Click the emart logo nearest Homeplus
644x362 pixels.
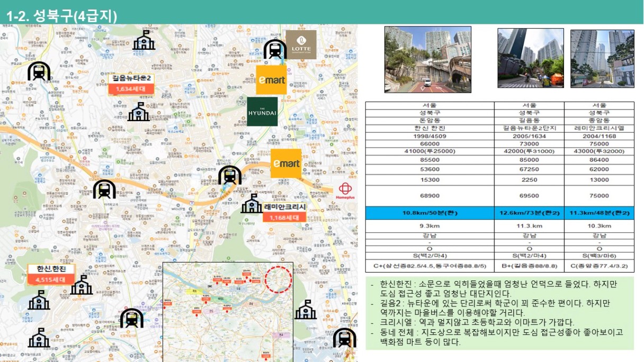click(x=286, y=164)
